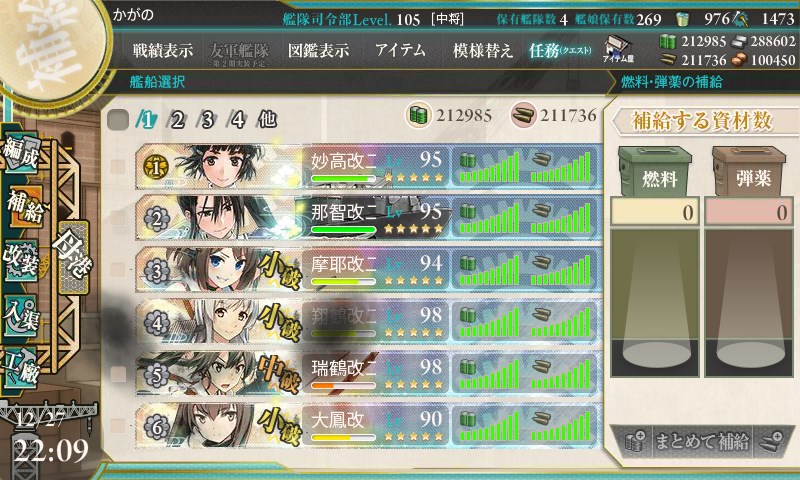The width and height of the screenshot is (800, 480).
Task: Open the 戦績表示 records menu
Action: click(163, 50)
